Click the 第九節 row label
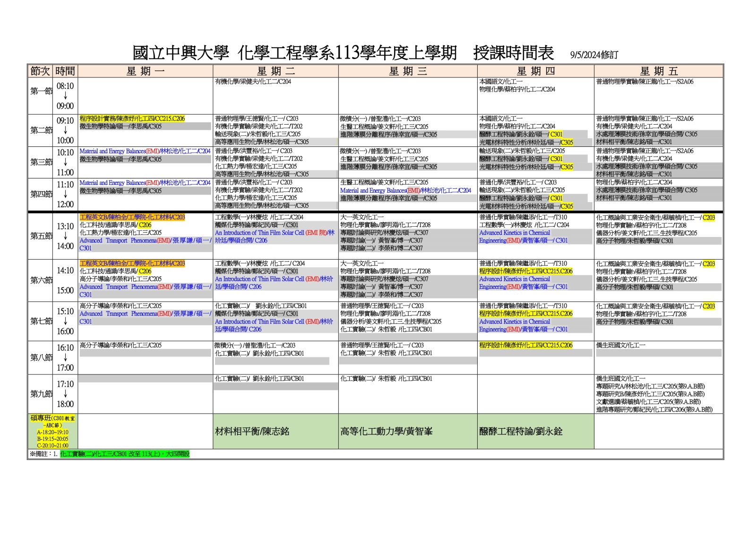Screen dimensions: 756x534 coord(41,394)
